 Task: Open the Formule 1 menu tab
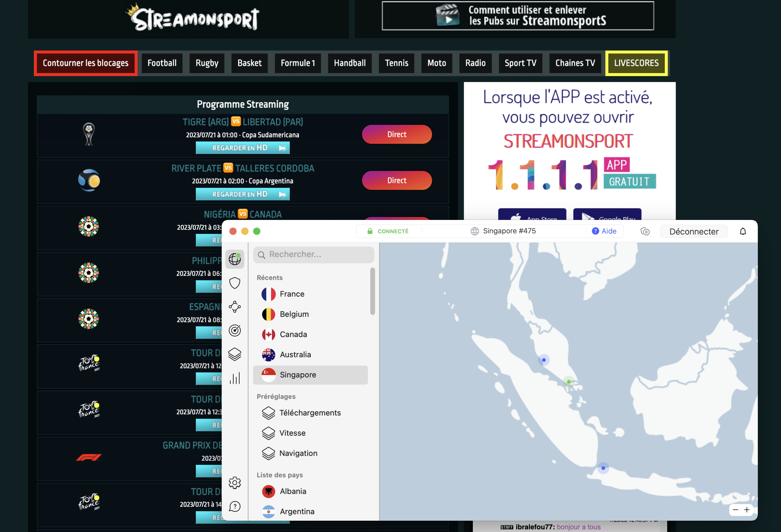[x=298, y=63]
